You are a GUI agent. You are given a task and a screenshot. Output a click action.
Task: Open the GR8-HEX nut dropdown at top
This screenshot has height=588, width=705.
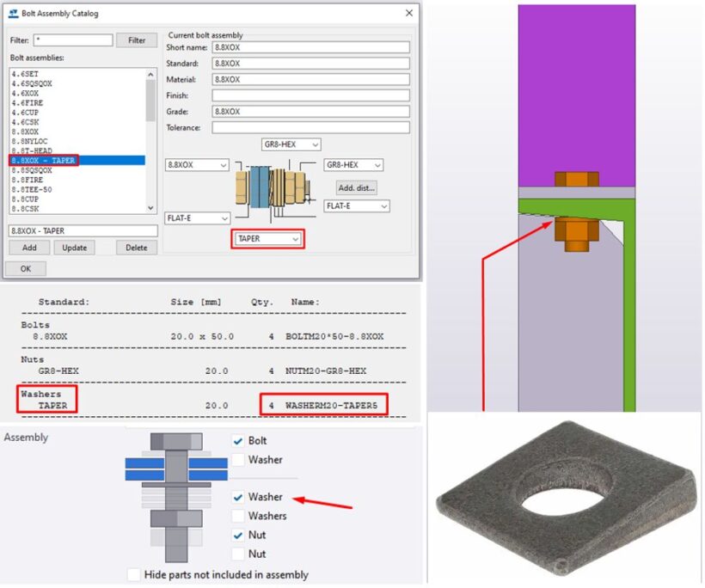pos(291,144)
